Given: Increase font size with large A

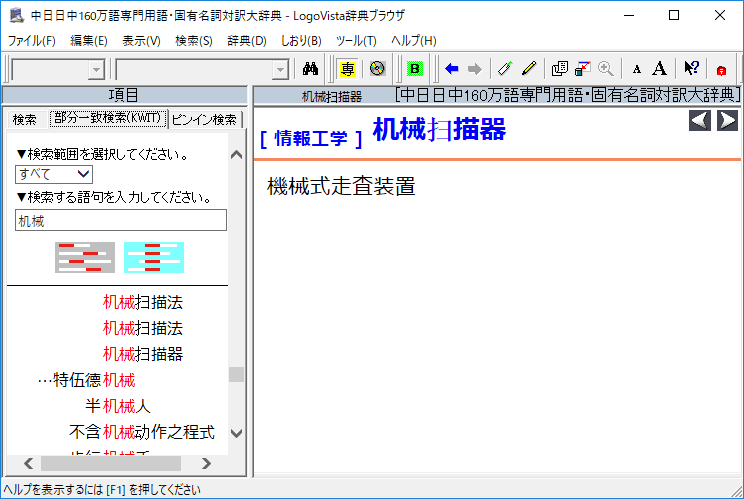Looking at the screenshot, I should [659, 69].
